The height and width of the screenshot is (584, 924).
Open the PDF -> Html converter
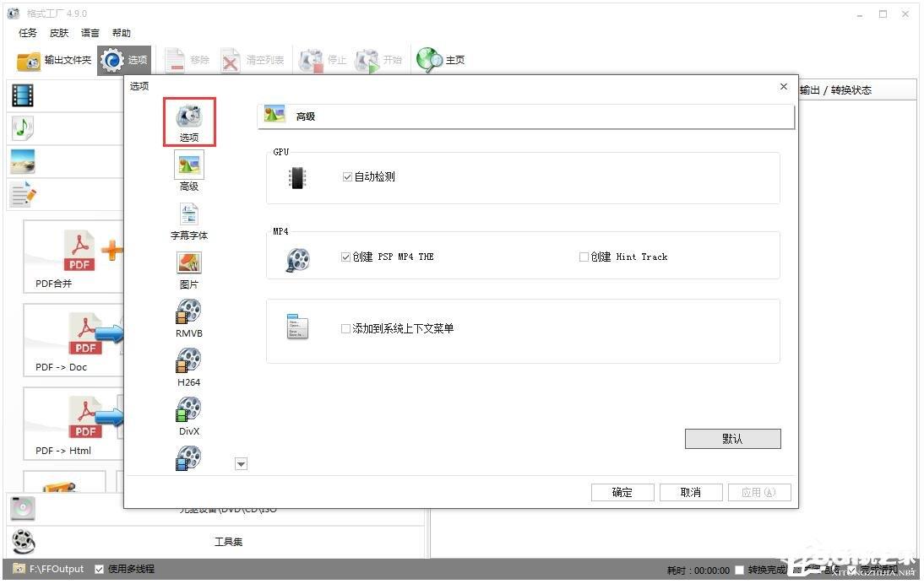[x=73, y=424]
